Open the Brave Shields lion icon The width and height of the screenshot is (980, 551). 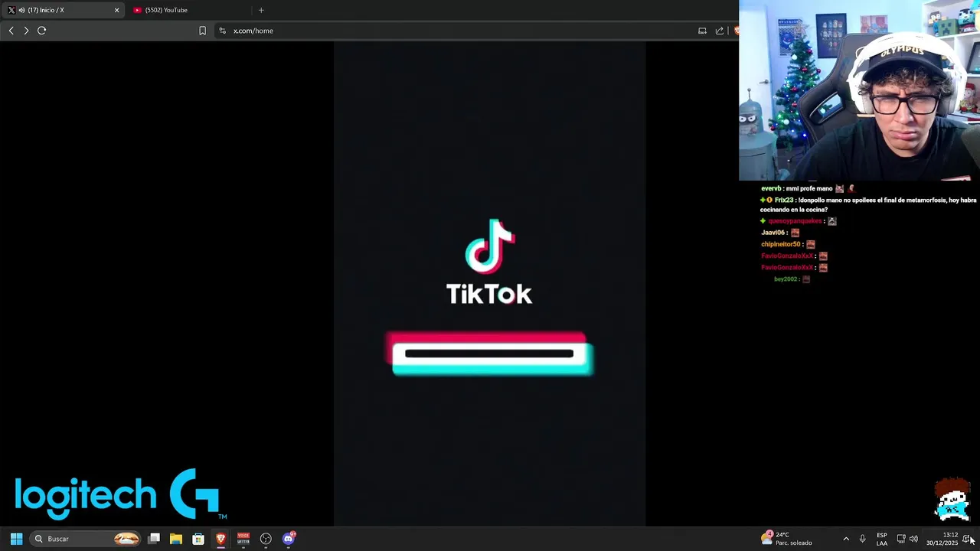click(737, 31)
